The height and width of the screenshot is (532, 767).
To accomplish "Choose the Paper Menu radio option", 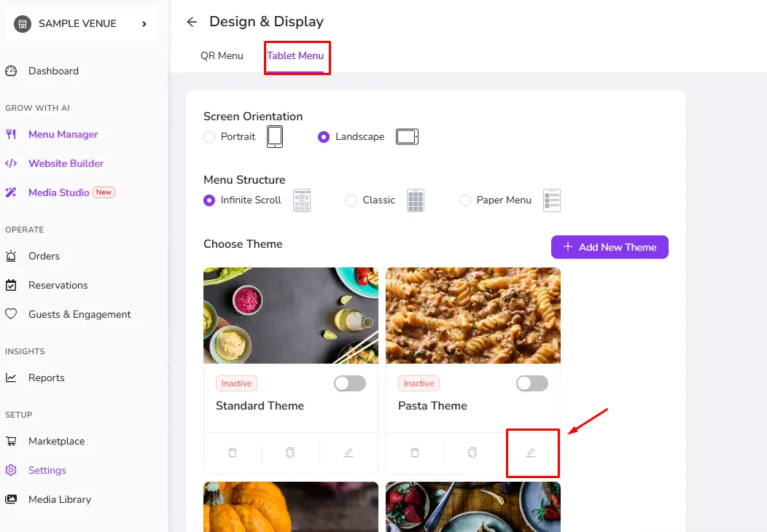I will 465,200.
